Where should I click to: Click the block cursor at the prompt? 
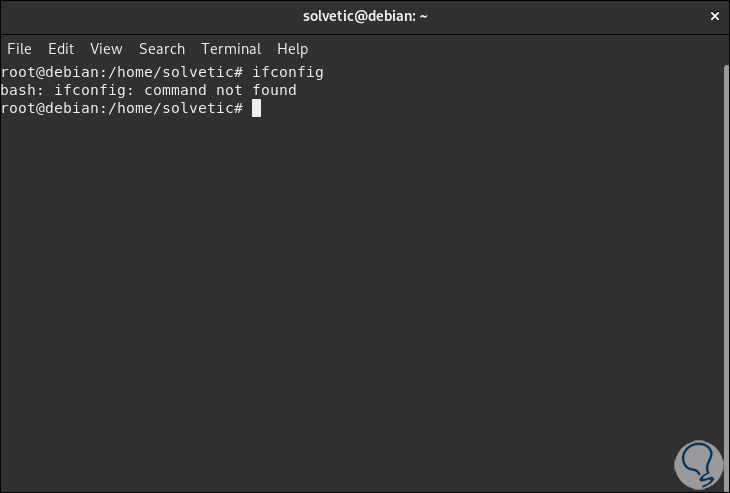point(256,108)
